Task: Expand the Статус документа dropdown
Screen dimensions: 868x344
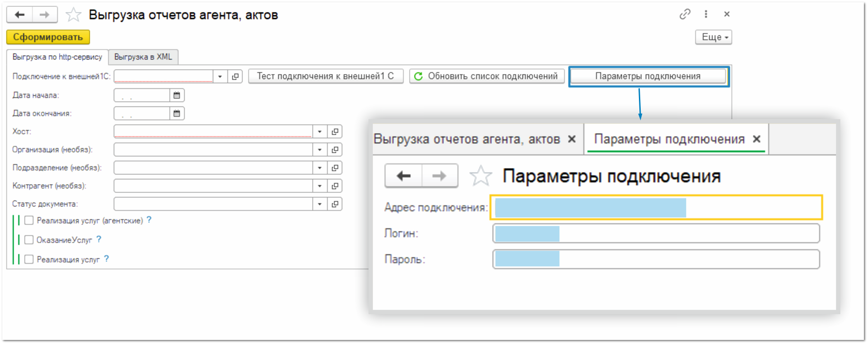Action: (319, 204)
